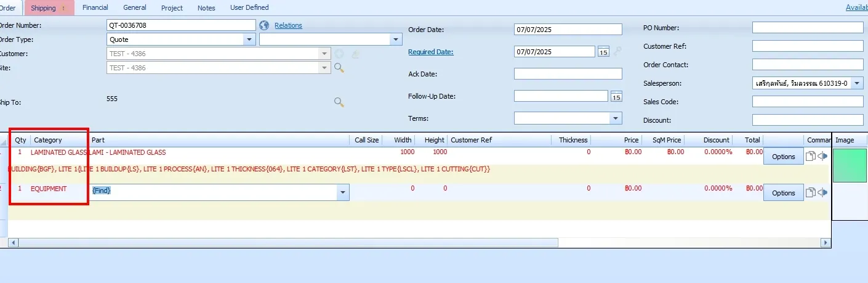868x283 pixels.
Task: Click flip icon in Equipment row
Action: 822,192
